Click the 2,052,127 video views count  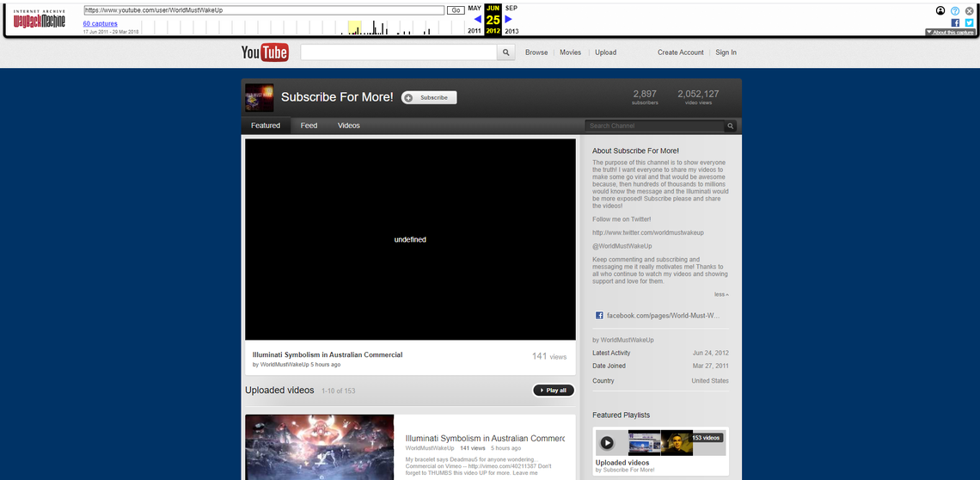tap(698, 94)
